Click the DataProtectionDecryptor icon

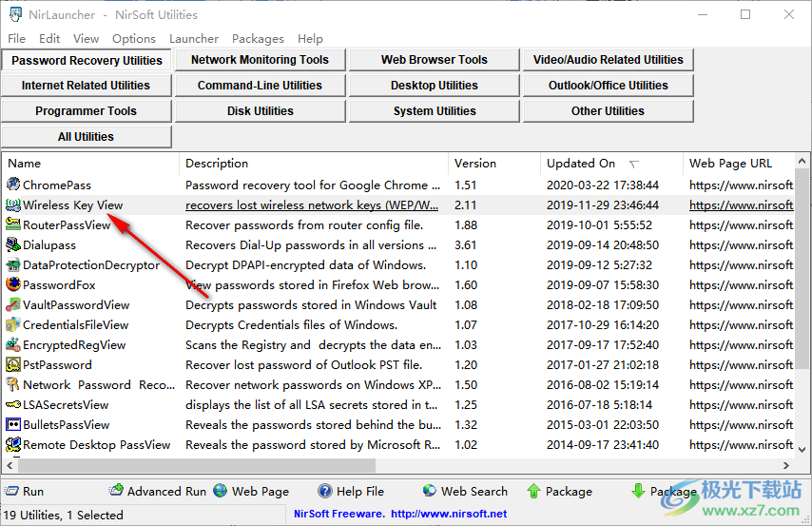coord(13,264)
